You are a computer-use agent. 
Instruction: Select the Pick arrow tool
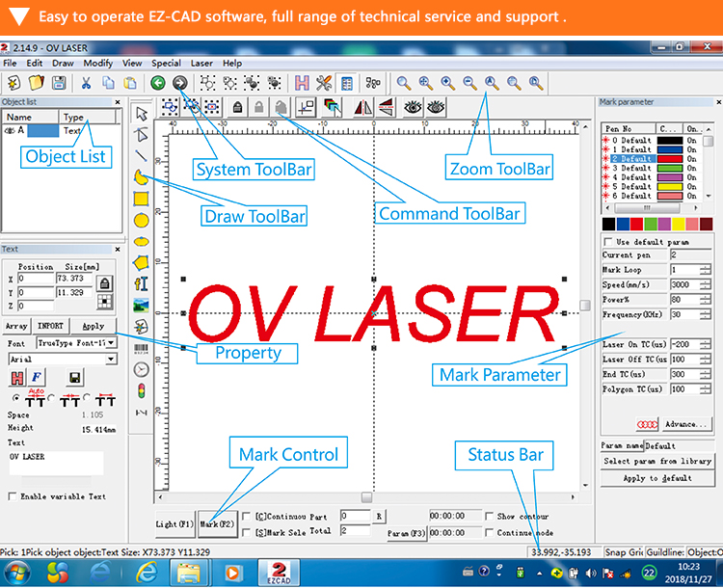tap(141, 114)
